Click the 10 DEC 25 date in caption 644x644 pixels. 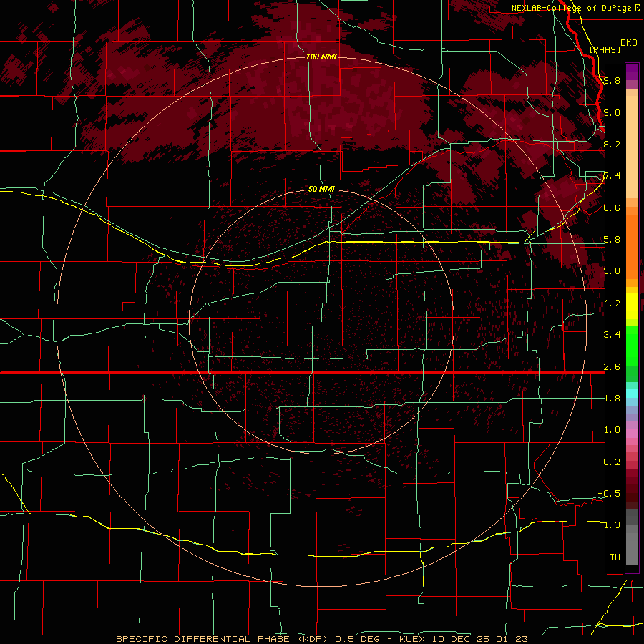(x=461, y=639)
